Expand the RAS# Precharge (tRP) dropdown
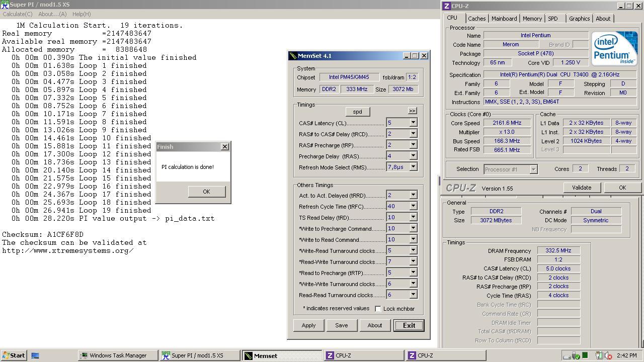The height and width of the screenshot is (362, 644). click(x=413, y=145)
